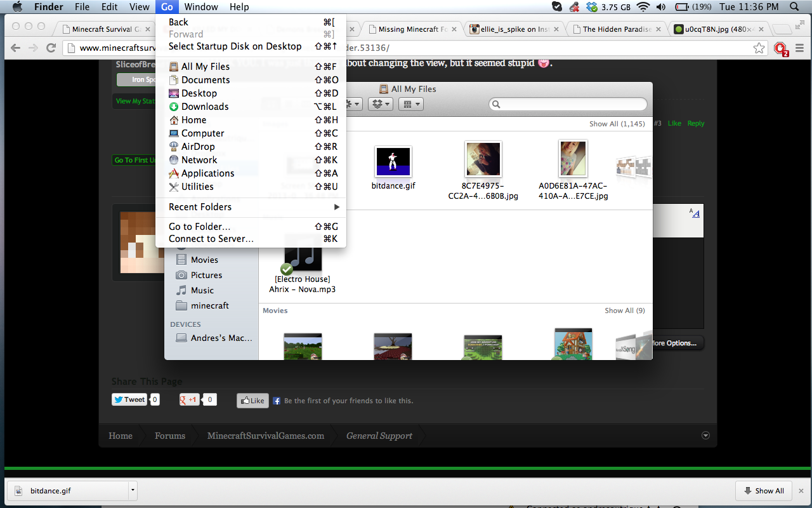
Task: Open the Wi-Fi status menu
Action: [643, 7]
